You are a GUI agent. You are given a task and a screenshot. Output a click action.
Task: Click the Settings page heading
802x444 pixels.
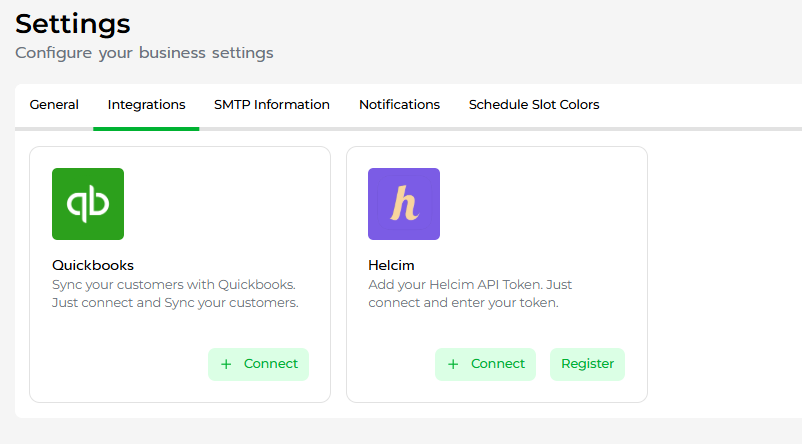73,23
